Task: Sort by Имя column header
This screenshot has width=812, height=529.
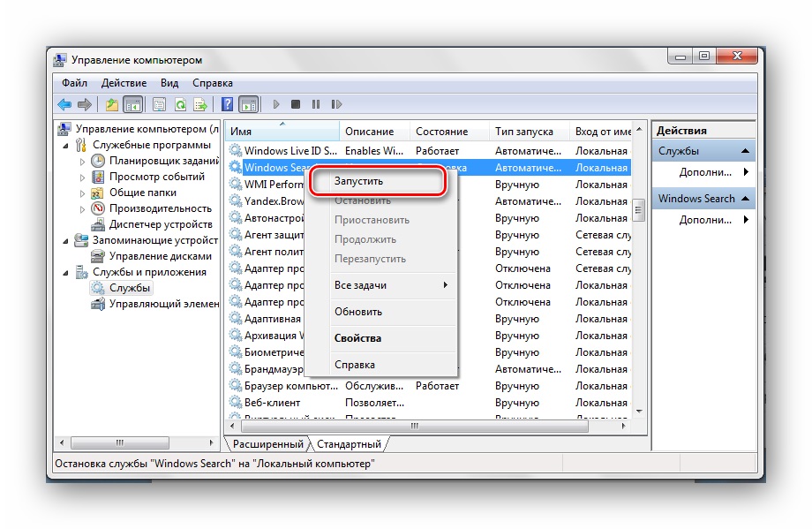Action: click(x=282, y=132)
